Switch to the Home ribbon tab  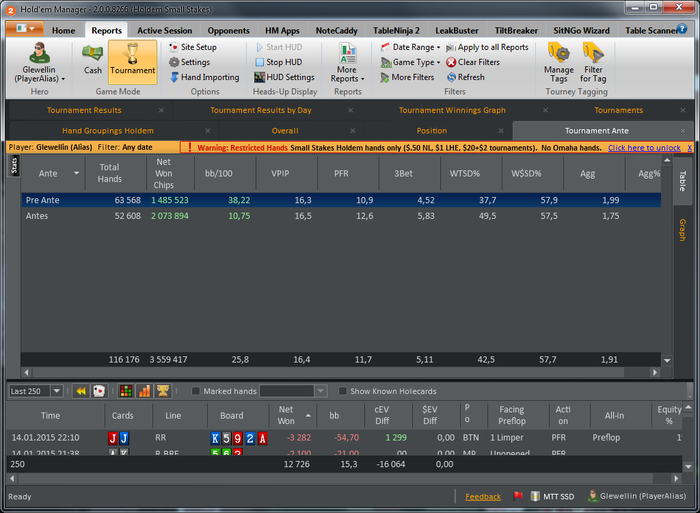(x=63, y=30)
